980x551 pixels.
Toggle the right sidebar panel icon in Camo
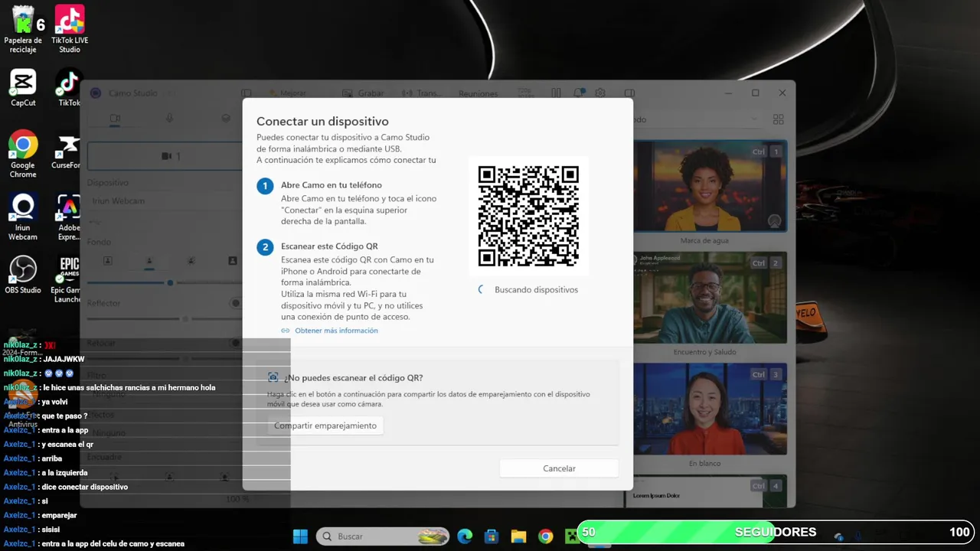point(629,93)
